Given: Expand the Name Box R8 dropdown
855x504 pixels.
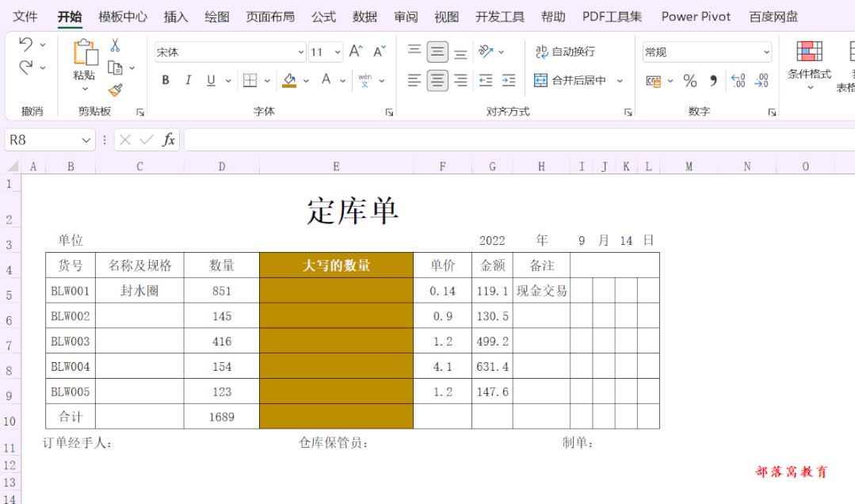Looking at the screenshot, I should pos(86,140).
